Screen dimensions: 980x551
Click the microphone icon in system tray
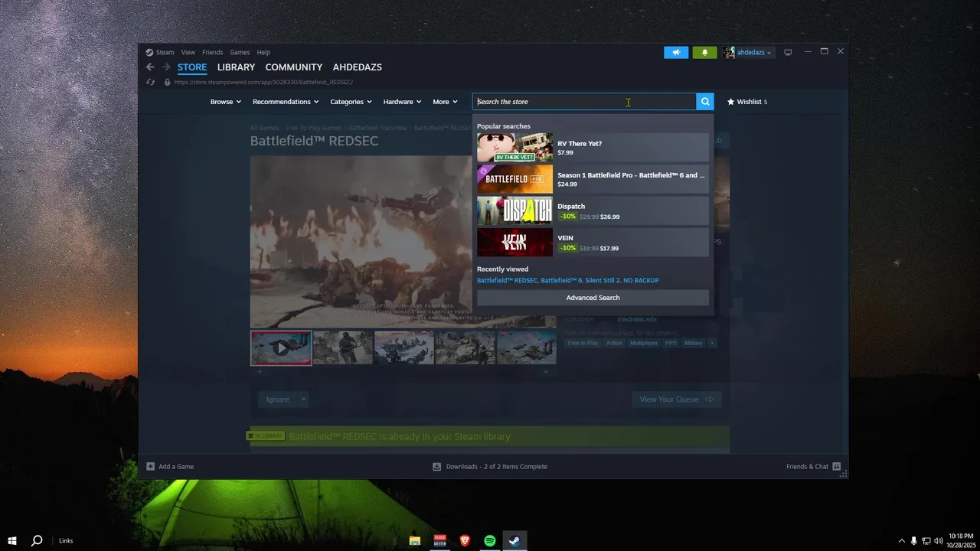click(913, 540)
